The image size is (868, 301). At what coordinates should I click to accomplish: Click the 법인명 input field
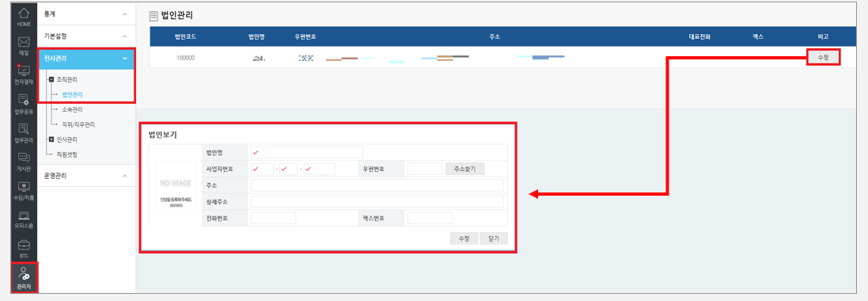[307, 152]
